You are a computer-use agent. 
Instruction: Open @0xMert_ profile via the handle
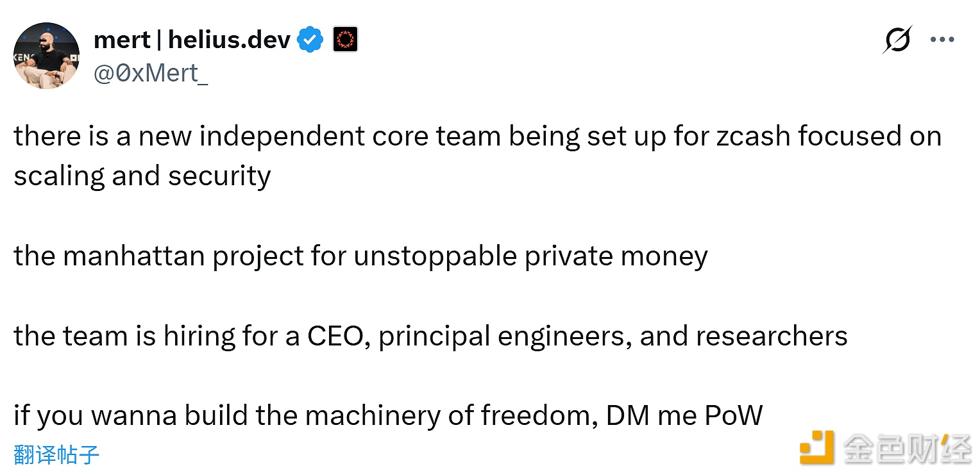pyautogui.click(x=151, y=72)
